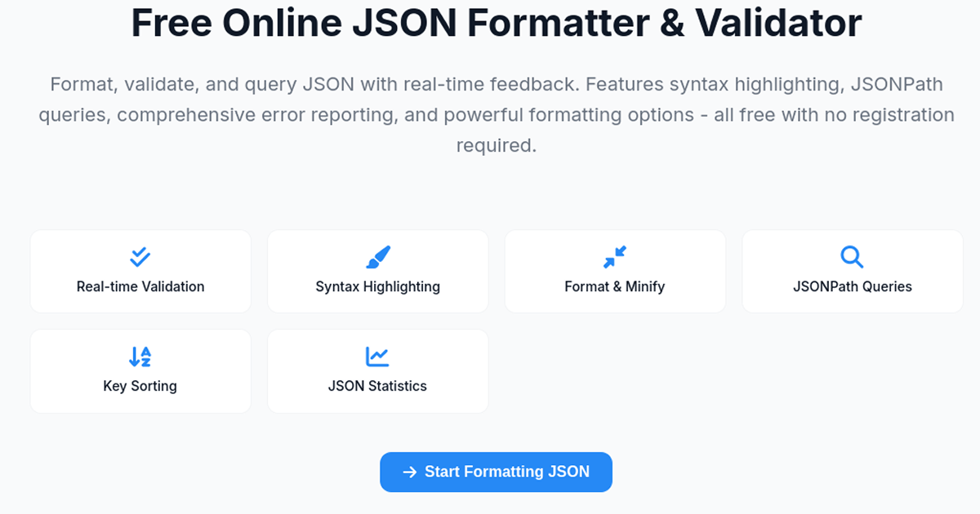Select the Syntax Highlighting feature card

point(376,271)
